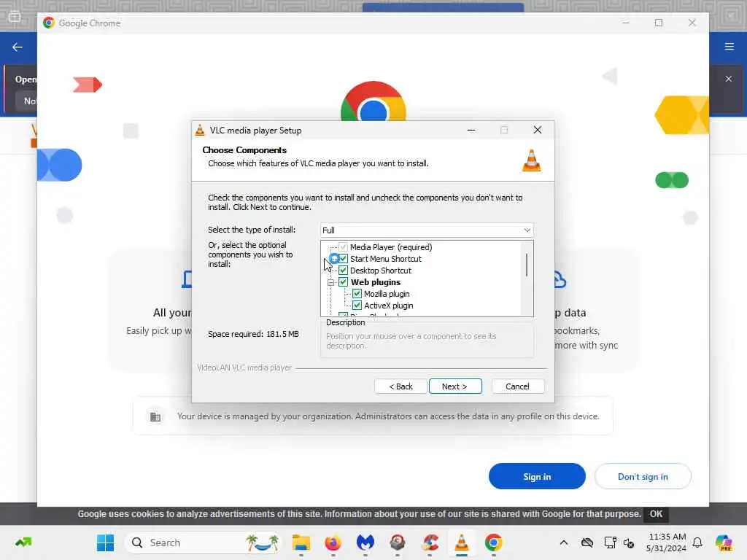Image resolution: width=747 pixels, height=560 pixels.
Task: Open the notifications bell icon
Action: (x=697, y=542)
